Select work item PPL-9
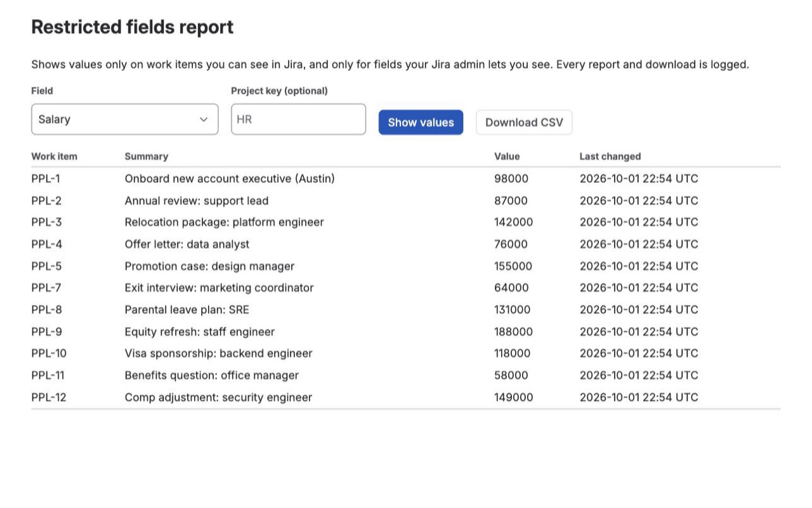 point(47,331)
